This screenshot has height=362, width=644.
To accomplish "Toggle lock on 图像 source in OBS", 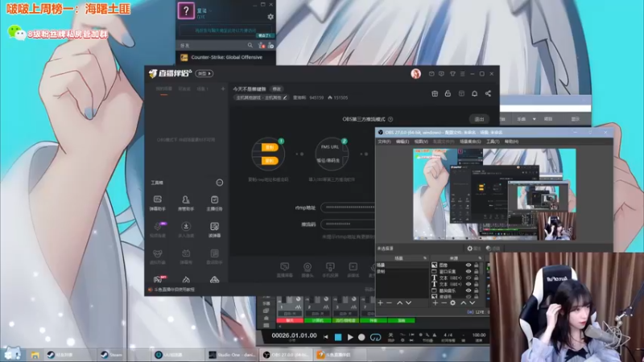I will point(477,265).
